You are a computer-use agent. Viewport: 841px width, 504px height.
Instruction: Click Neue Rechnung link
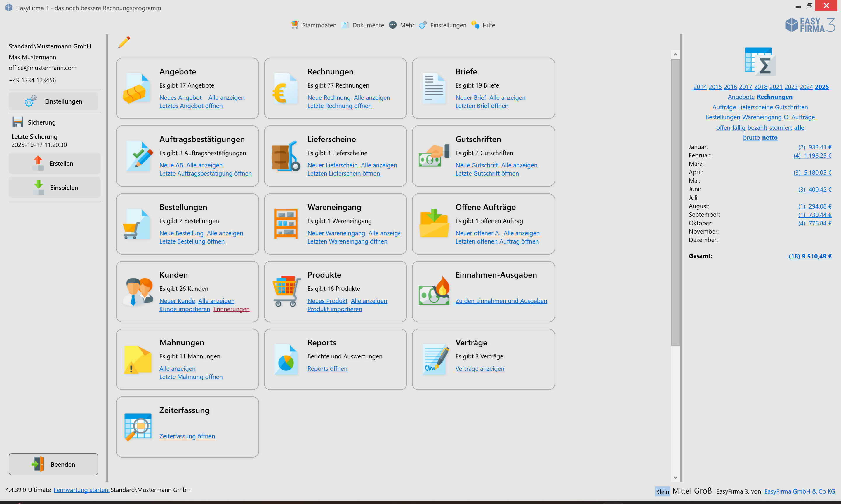pos(329,98)
